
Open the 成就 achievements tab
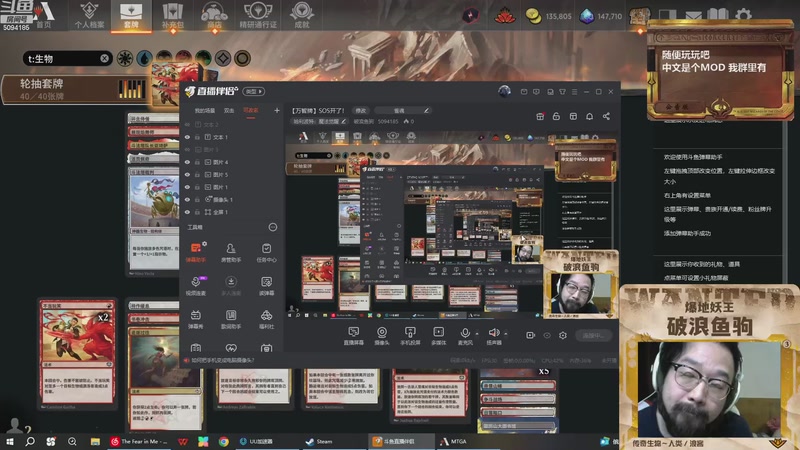point(302,16)
